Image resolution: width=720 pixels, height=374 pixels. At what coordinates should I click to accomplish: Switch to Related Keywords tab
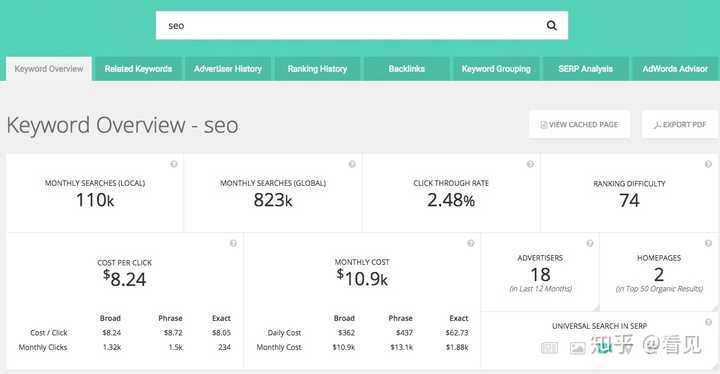click(x=138, y=69)
